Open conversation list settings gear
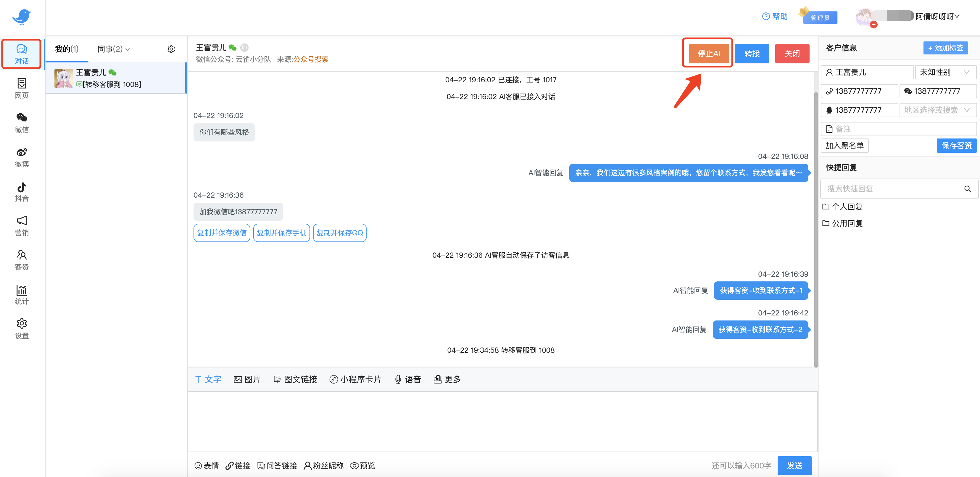Image resolution: width=980 pixels, height=477 pixels. [171, 49]
